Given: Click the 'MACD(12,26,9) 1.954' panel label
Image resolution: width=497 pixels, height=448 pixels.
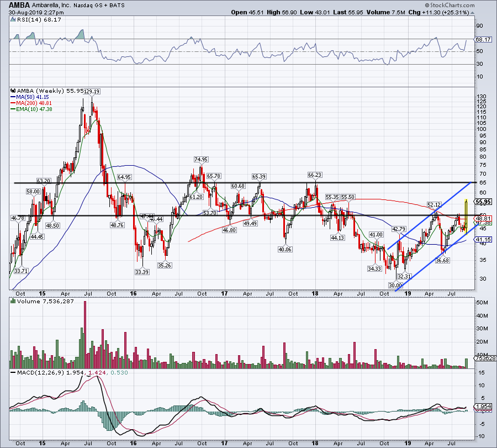Looking at the screenshot, I should (51, 372).
